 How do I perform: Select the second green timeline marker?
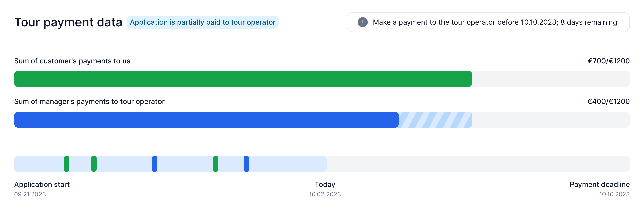point(94,164)
